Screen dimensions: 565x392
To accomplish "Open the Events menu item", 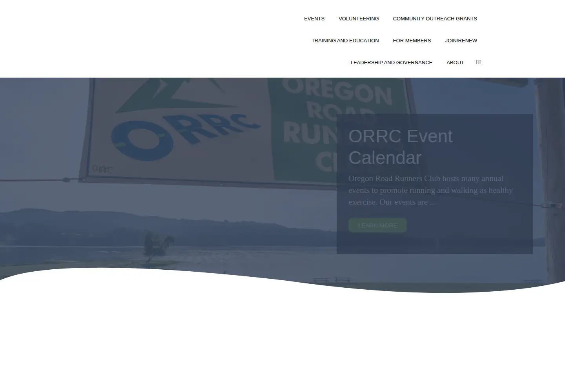I will pos(314,18).
